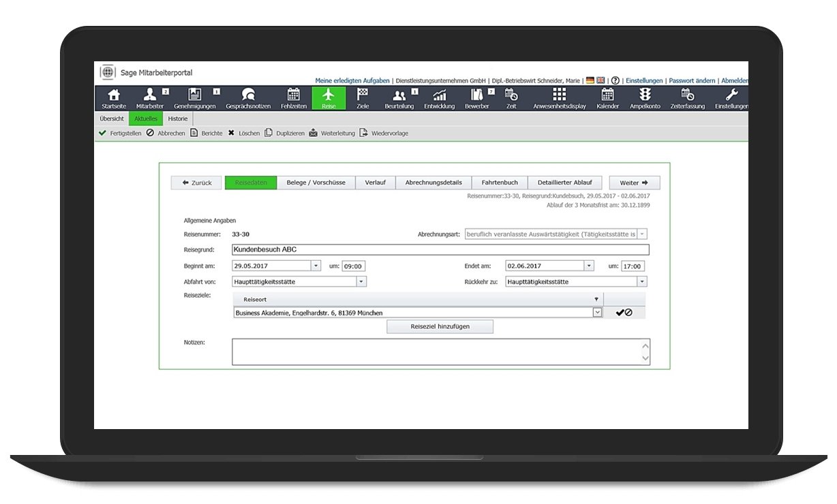Click end time field showing 17:00
Viewport: 837px width, 504px height.
coord(633,266)
